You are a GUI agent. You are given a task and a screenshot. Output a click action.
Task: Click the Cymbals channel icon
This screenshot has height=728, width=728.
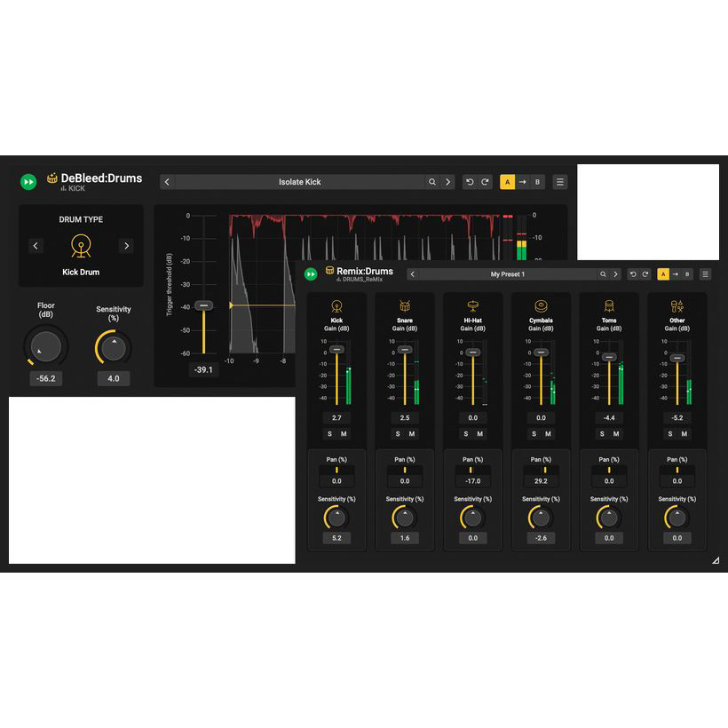click(x=541, y=306)
